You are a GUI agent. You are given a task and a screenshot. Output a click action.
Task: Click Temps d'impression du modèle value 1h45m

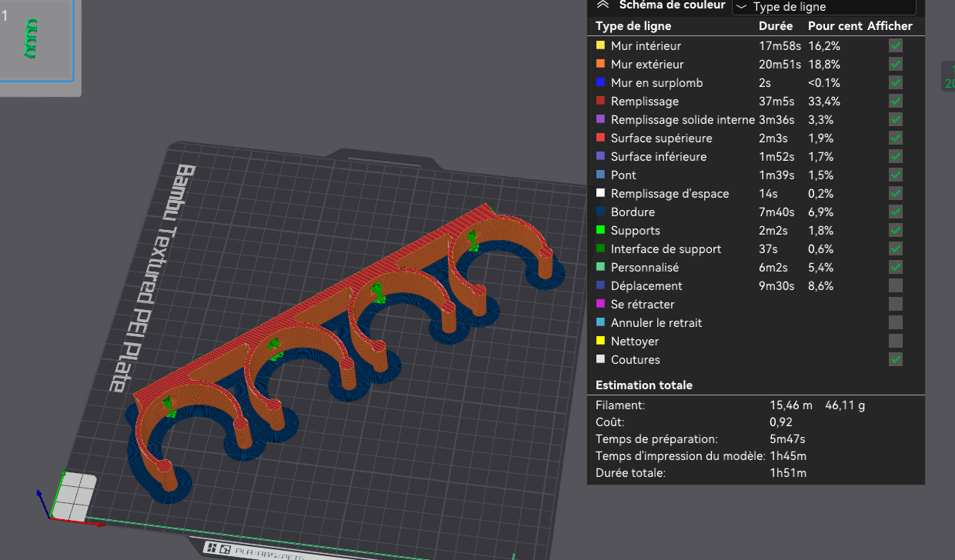click(x=788, y=456)
